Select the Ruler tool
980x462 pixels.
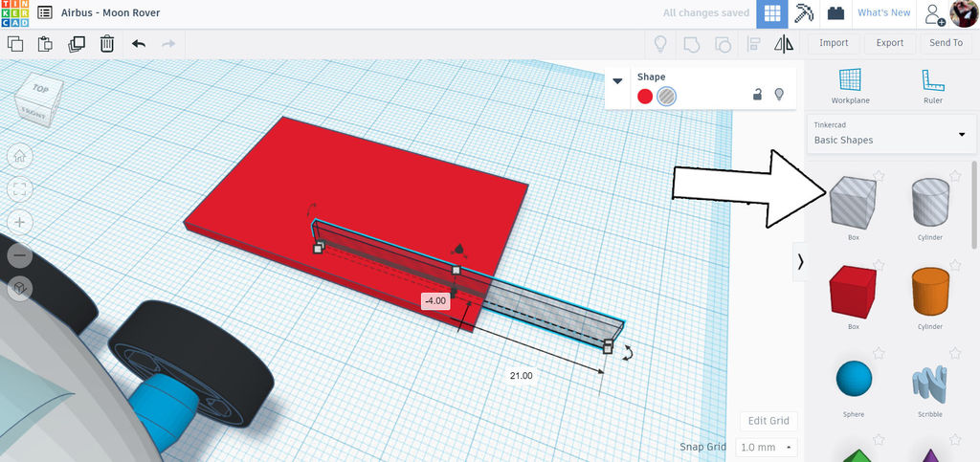click(x=932, y=85)
